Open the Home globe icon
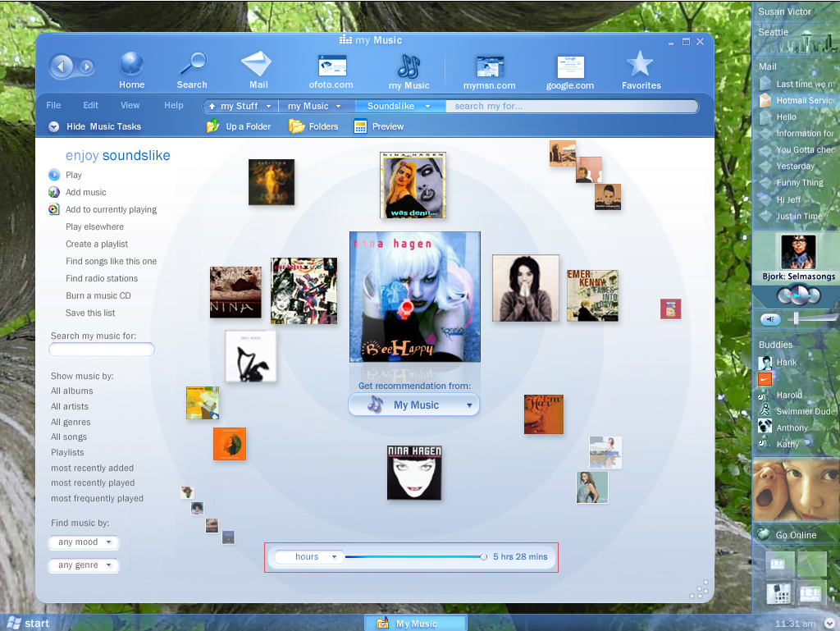This screenshot has height=631, width=840. click(131, 64)
